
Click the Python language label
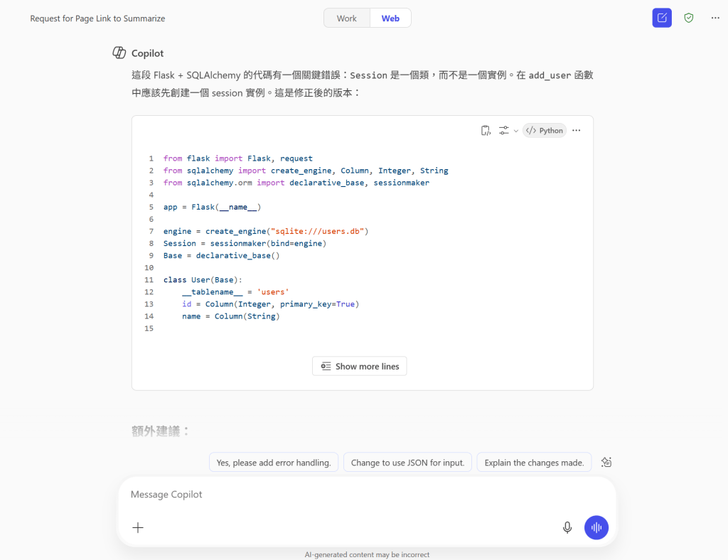point(545,131)
